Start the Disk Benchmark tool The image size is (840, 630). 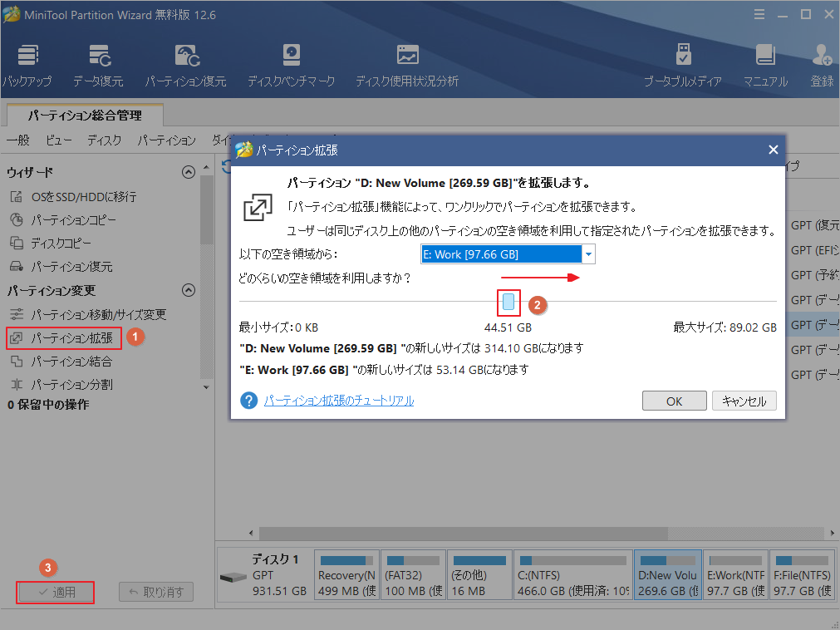tap(291, 66)
